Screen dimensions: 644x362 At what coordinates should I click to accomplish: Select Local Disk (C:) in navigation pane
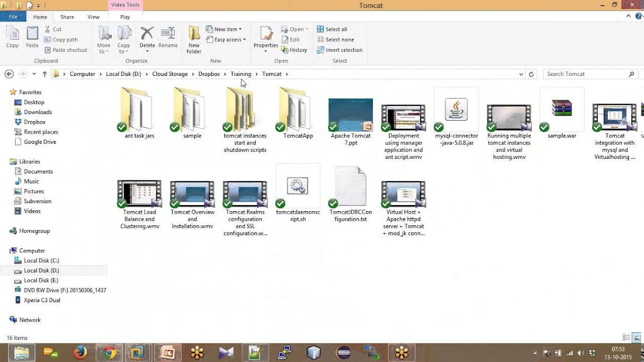(x=41, y=260)
